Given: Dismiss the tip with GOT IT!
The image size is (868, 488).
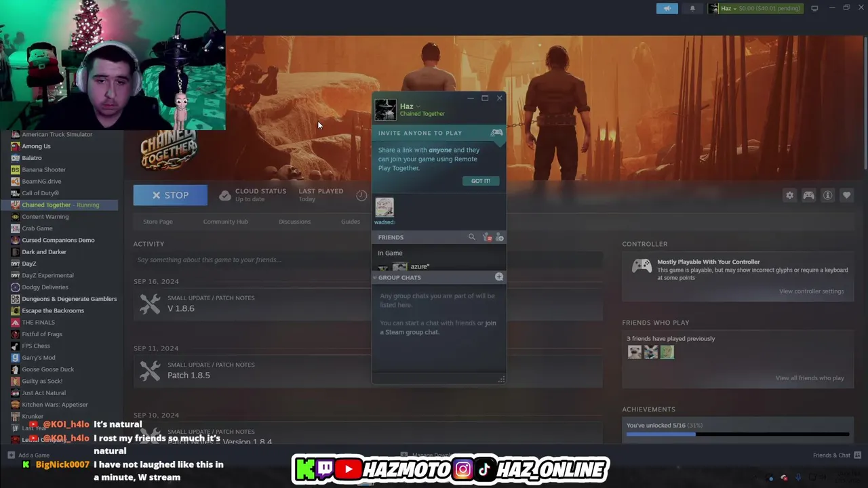Looking at the screenshot, I should [x=481, y=181].
